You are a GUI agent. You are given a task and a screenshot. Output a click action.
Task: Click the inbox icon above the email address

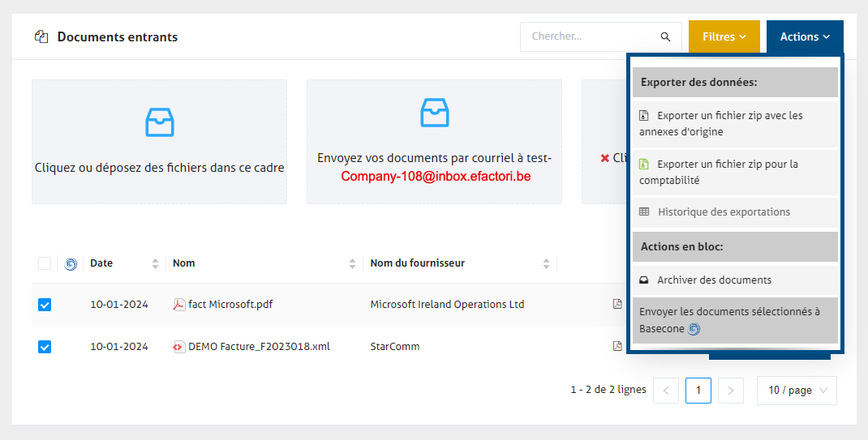tap(435, 113)
